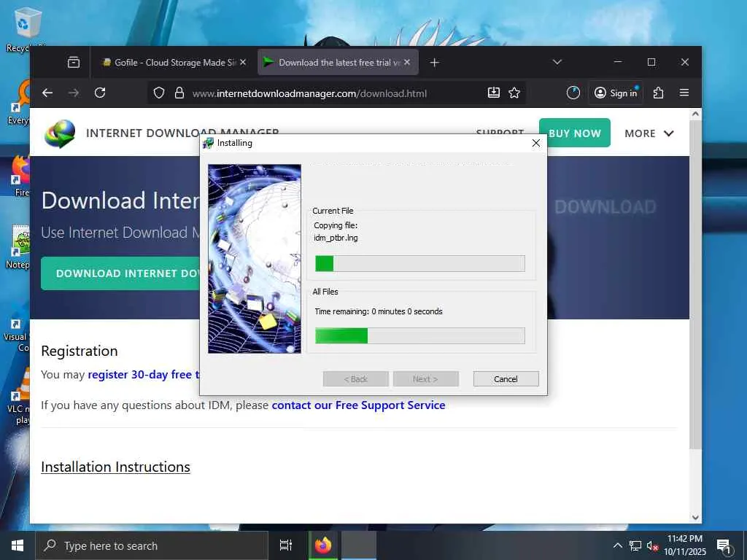
Task: Click the Current File progress bar
Action: (x=420, y=263)
